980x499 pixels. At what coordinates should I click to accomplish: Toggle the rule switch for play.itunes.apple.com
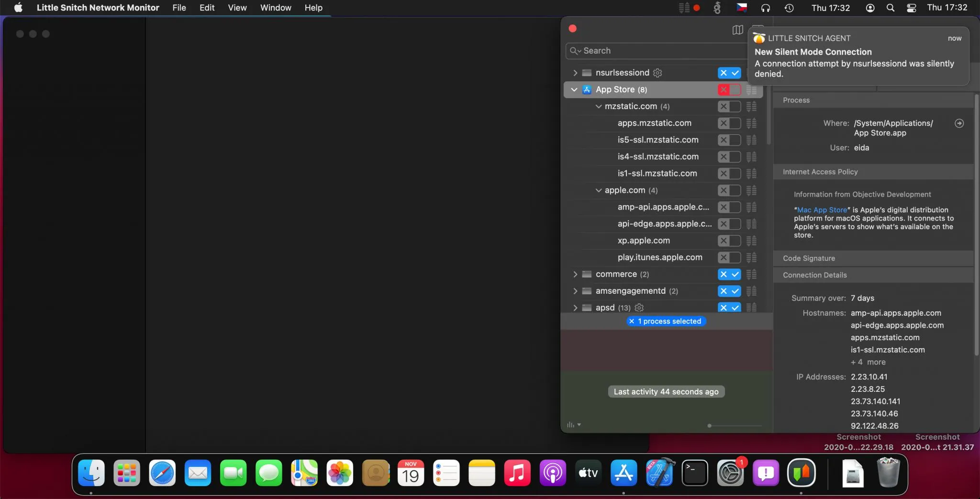point(729,257)
